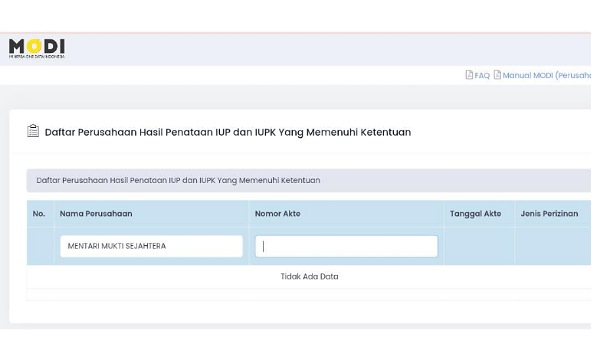
Task: Click the clipboard icon beside the page title
Action: (33, 131)
